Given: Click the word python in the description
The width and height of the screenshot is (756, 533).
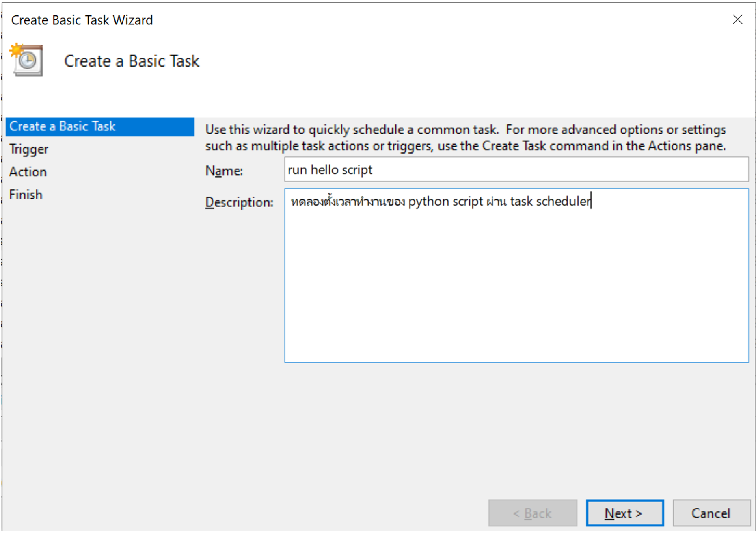Looking at the screenshot, I should [x=428, y=201].
